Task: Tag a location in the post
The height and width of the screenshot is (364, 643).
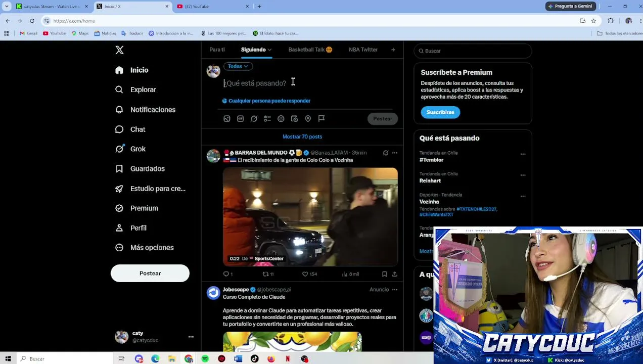Action: coord(308,119)
